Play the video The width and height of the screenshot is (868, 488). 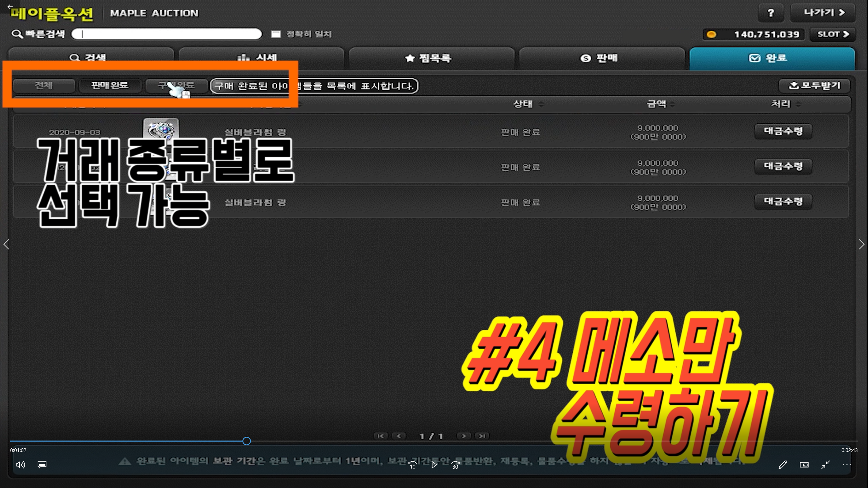tap(434, 465)
